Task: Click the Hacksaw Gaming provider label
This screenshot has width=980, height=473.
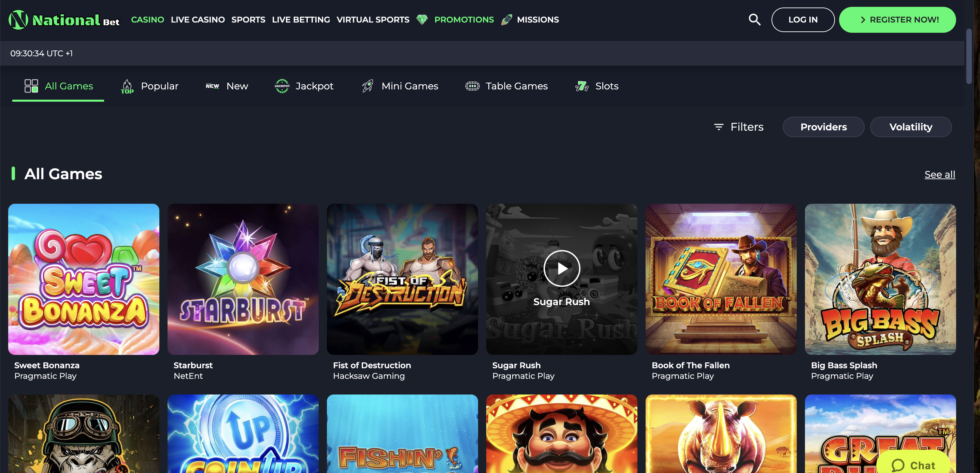Action: click(368, 376)
